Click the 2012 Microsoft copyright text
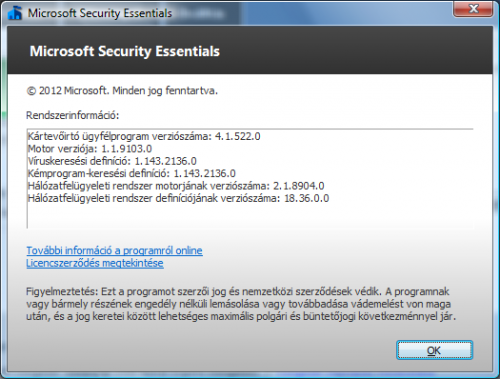Image resolution: width=500 pixels, height=379 pixels. pos(122,91)
